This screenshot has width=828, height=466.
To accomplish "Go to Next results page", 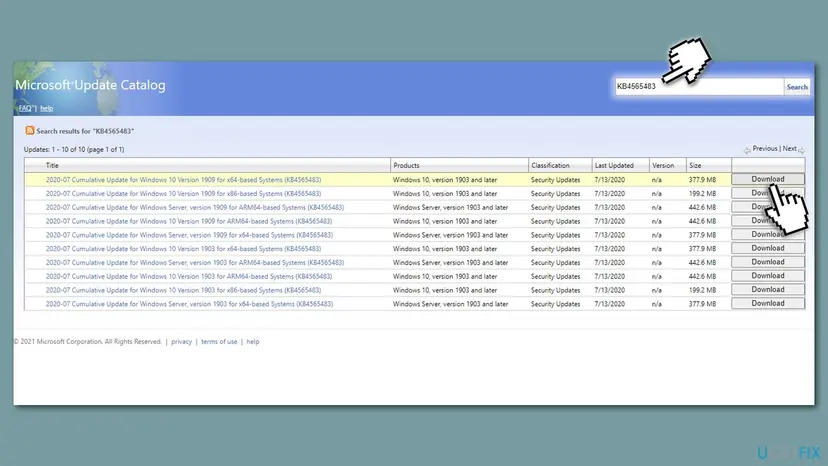I will point(789,148).
